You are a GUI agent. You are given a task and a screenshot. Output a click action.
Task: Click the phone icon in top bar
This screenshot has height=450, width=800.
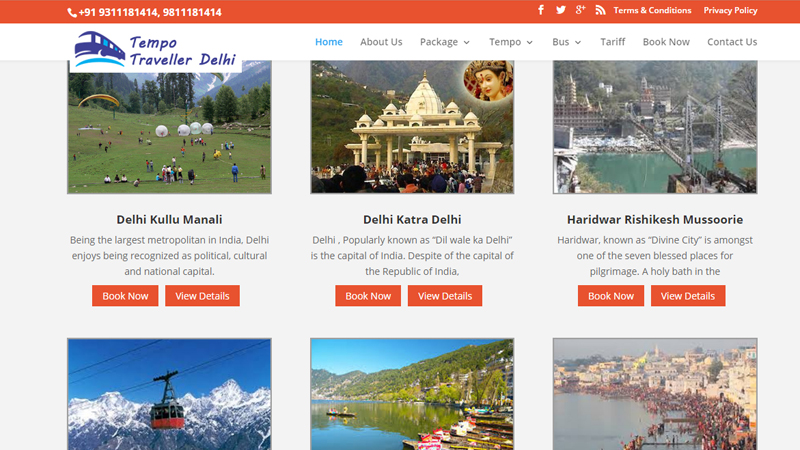[x=72, y=13]
